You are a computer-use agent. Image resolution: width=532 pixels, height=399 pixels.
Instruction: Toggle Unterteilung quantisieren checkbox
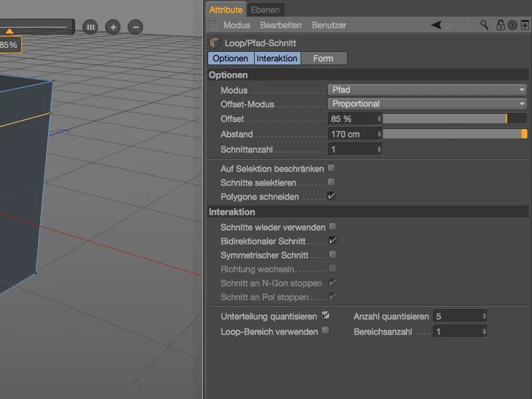(325, 315)
